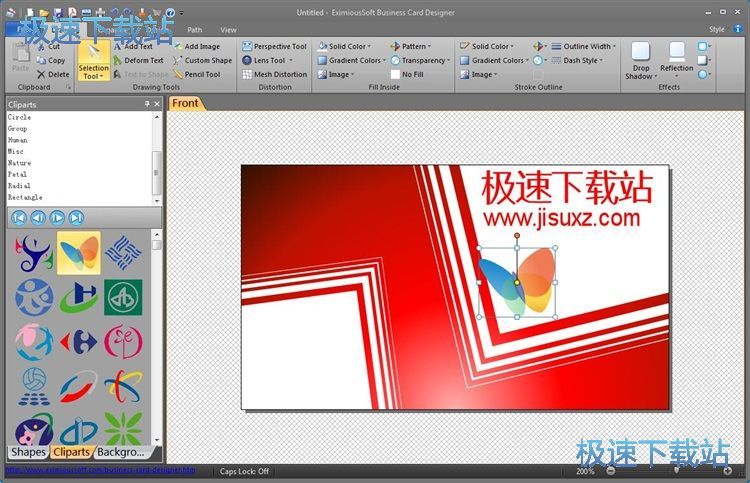Image resolution: width=750 pixels, height=483 pixels.
Task: Activate the Pencil Tool
Action: pyautogui.click(x=197, y=74)
